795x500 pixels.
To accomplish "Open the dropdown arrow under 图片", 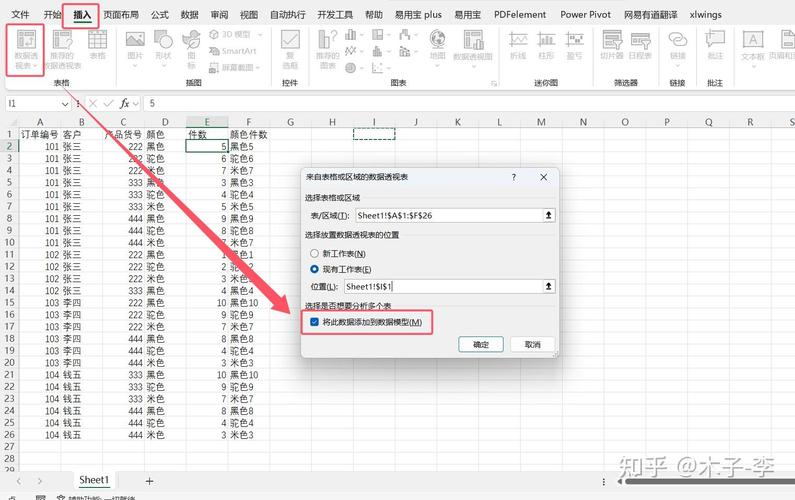I will [135, 66].
